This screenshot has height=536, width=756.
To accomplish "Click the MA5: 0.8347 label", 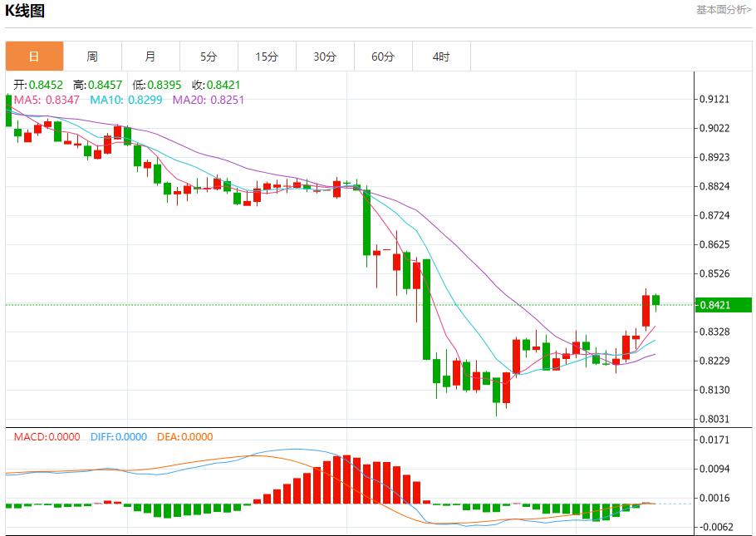I will (x=47, y=100).
